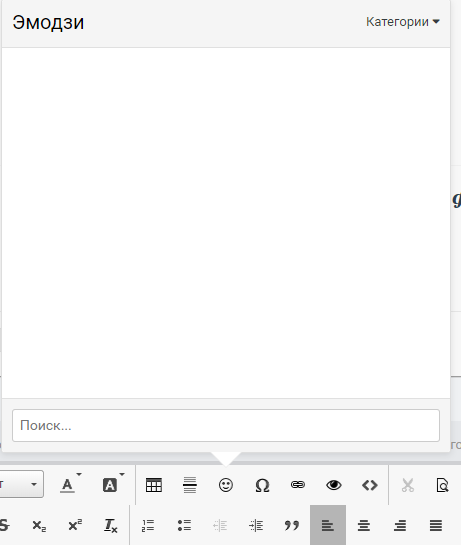Toggle subscript formatting
This screenshot has height=547, width=461.
39,525
